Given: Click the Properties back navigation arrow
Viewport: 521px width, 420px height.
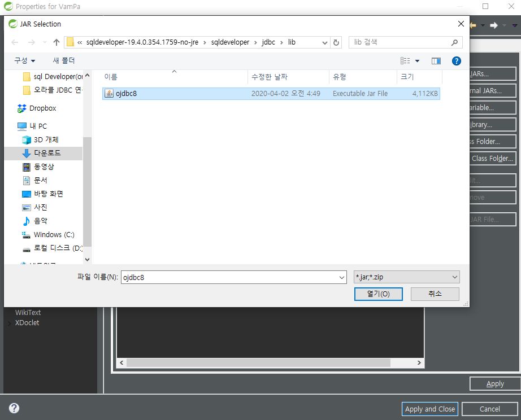Looking at the screenshot, I should pyautogui.click(x=473, y=25).
